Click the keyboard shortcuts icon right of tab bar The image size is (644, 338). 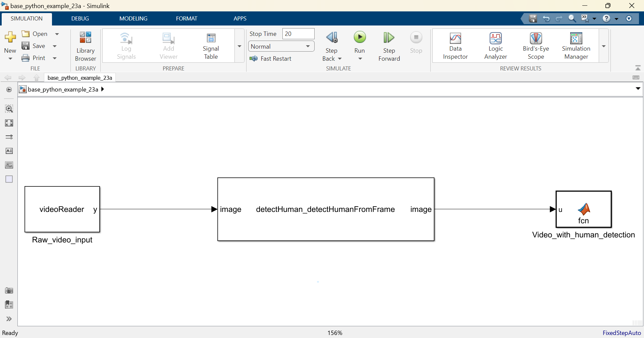coord(636,77)
